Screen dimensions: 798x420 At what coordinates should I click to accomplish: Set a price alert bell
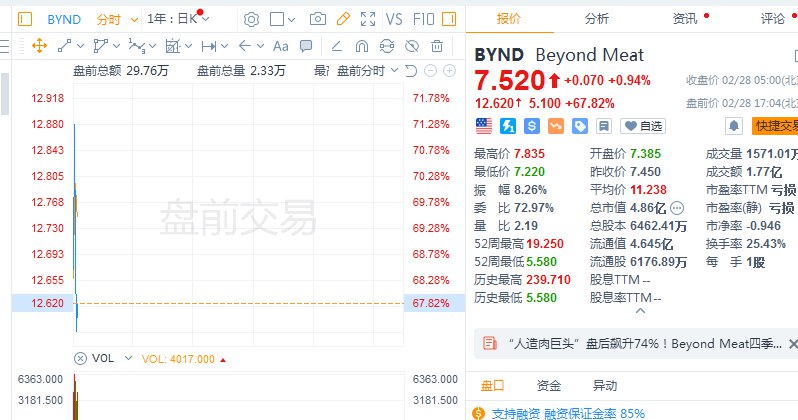pos(733,126)
